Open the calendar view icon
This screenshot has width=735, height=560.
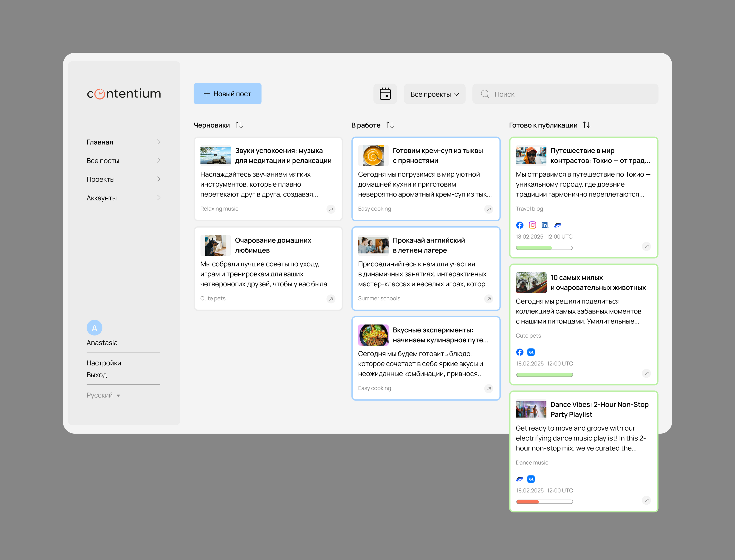(385, 94)
